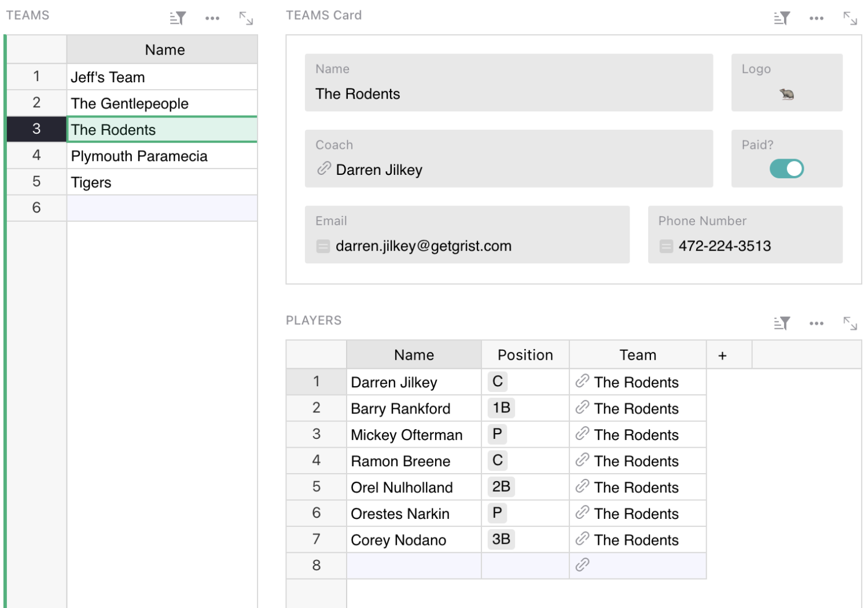Image resolution: width=868 pixels, height=608 pixels.
Task: Click Darren Jilkey's C position cell
Action: click(525, 382)
